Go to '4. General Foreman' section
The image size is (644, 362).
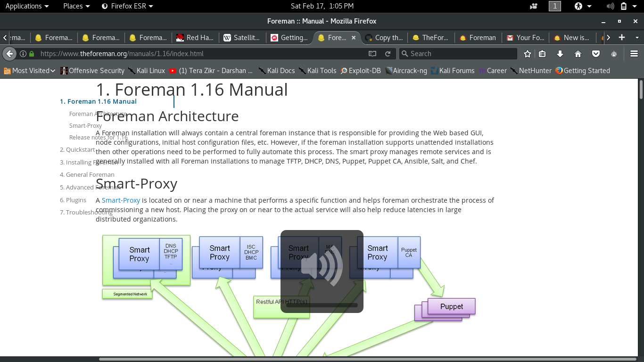pyautogui.click(x=87, y=174)
